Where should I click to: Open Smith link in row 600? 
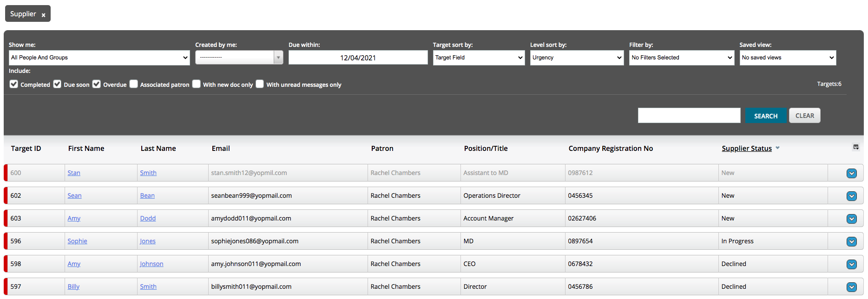coord(148,173)
